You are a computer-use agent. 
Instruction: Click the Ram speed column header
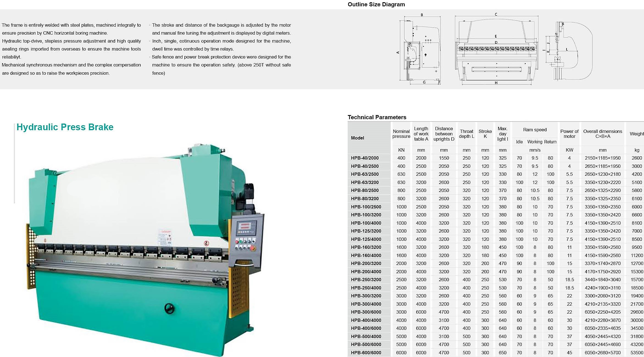click(x=535, y=130)
